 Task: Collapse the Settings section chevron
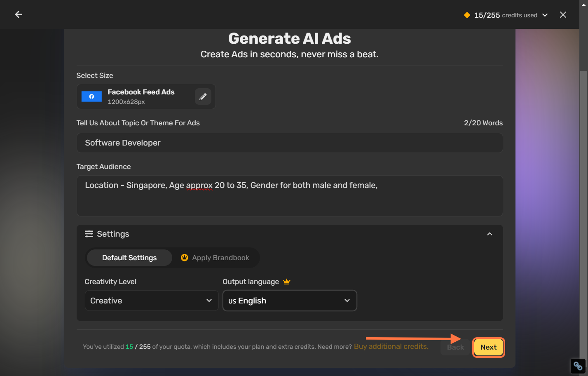pos(490,234)
